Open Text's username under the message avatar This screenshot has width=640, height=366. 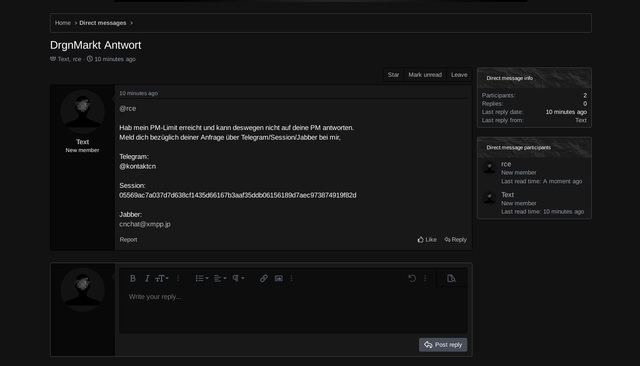point(82,142)
